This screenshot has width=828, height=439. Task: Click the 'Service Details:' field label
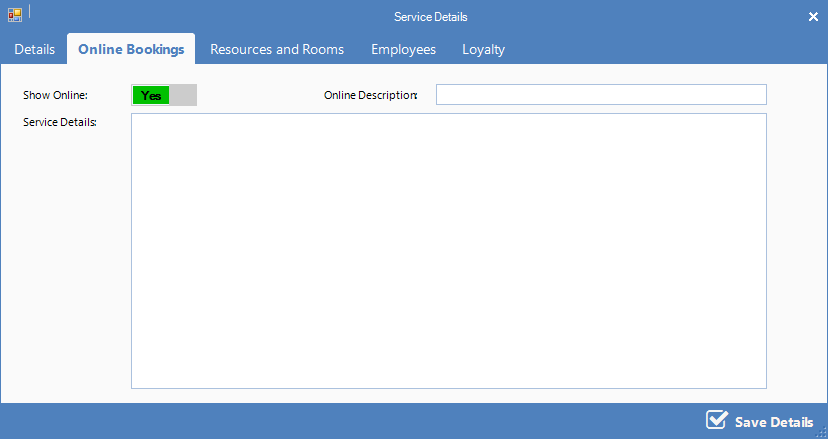[x=60, y=123]
